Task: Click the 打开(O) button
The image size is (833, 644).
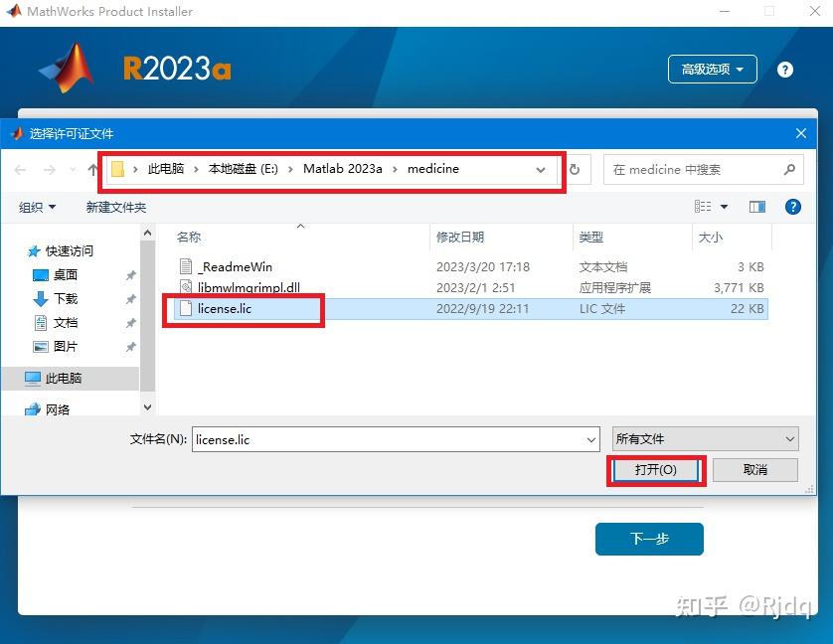Action: click(655, 470)
